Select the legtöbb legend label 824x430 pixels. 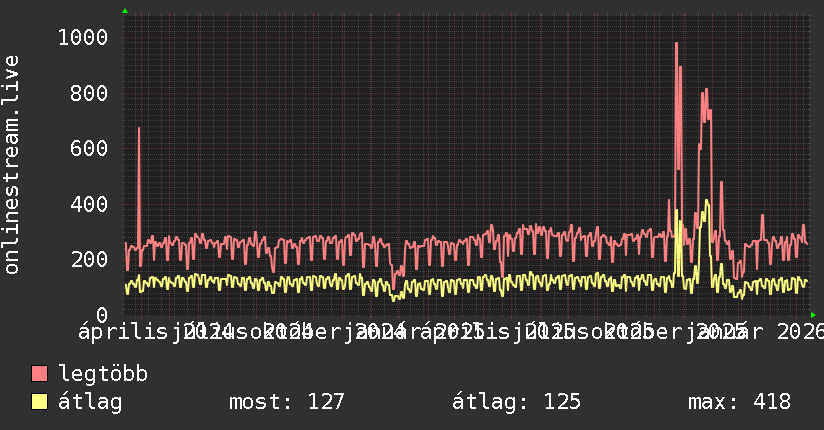(103, 374)
